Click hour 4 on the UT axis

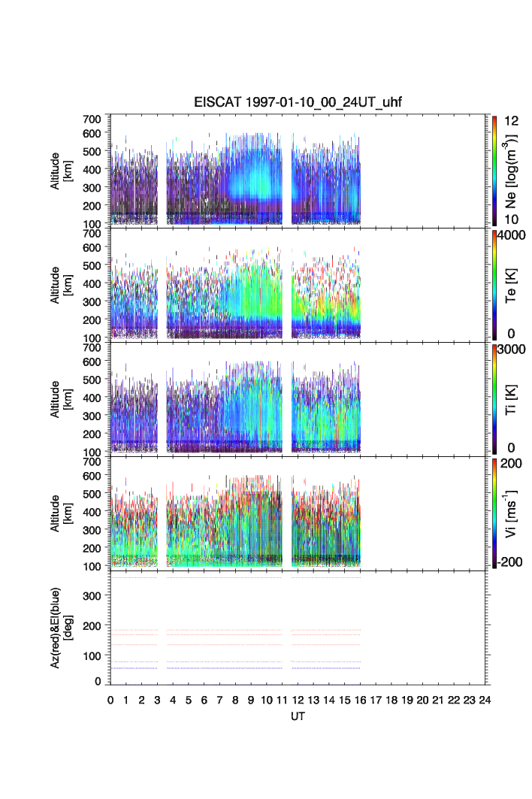point(173,700)
